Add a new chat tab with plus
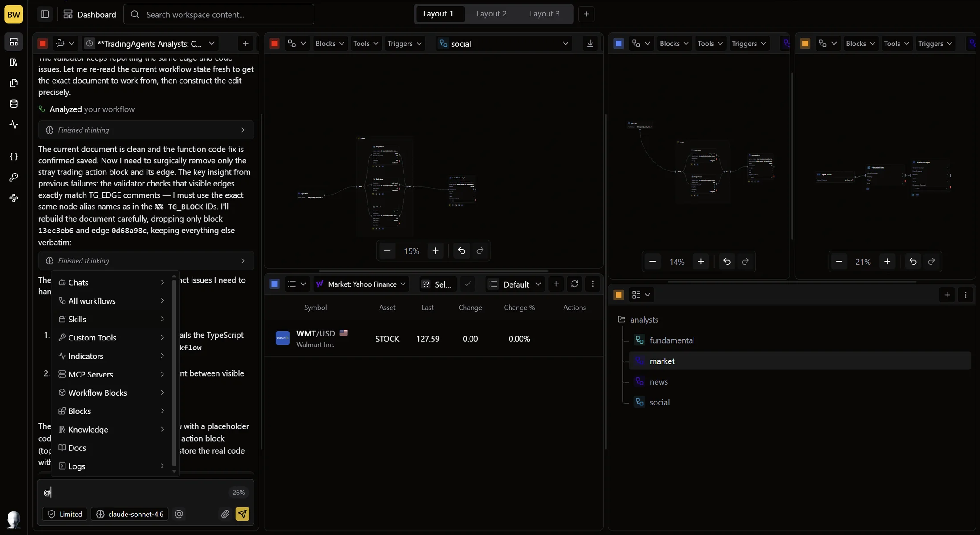980x535 pixels. point(245,43)
